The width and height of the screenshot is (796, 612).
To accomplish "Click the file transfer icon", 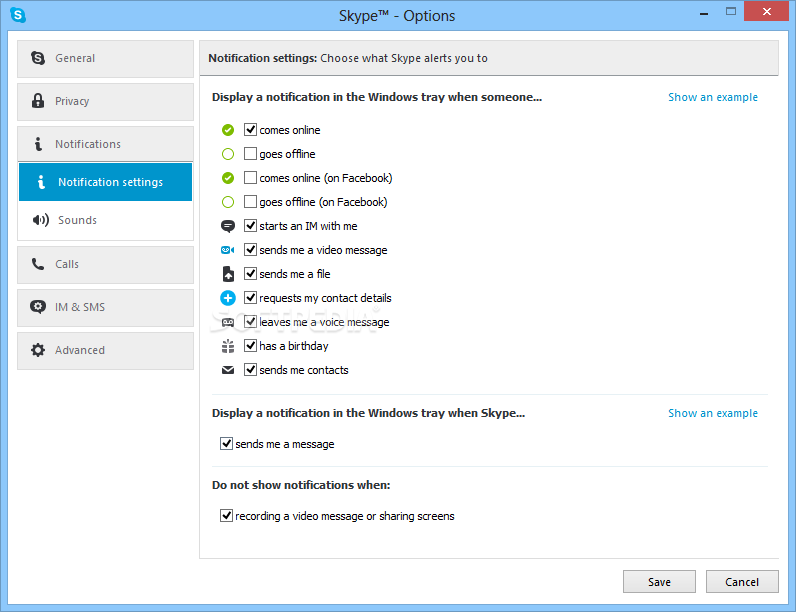I will [x=228, y=274].
